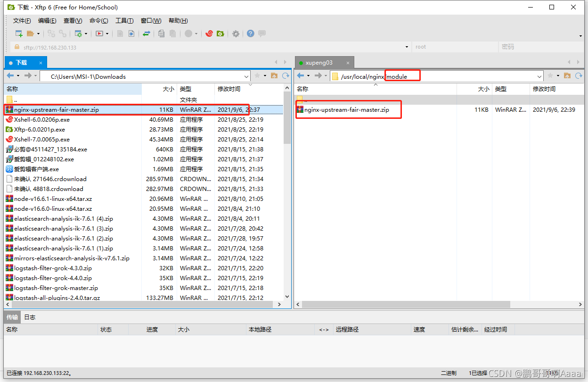Close the xupeng03 remote tab
588x382 pixels.
point(348,62)
